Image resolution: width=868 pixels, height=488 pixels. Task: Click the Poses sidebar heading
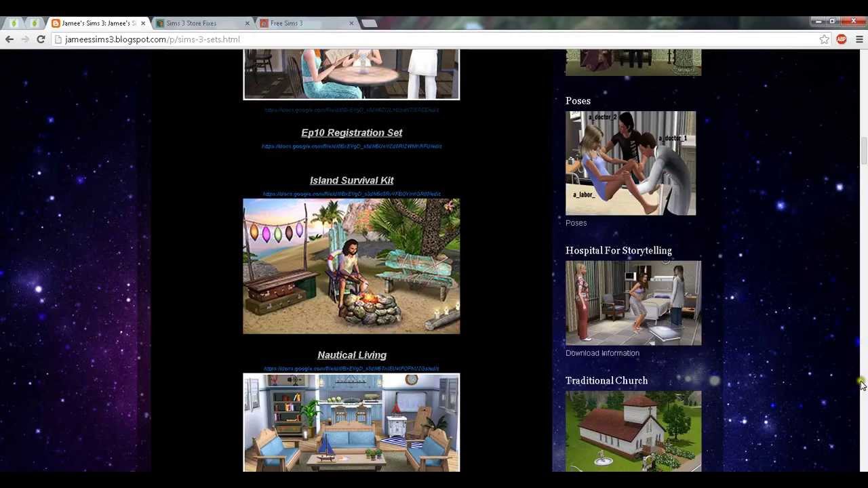coord(578,101)
